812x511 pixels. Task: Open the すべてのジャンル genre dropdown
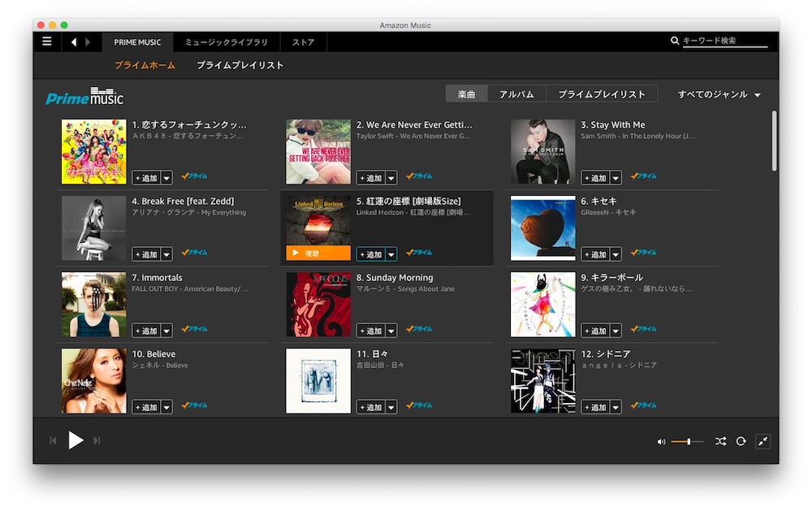click(719, 94)
